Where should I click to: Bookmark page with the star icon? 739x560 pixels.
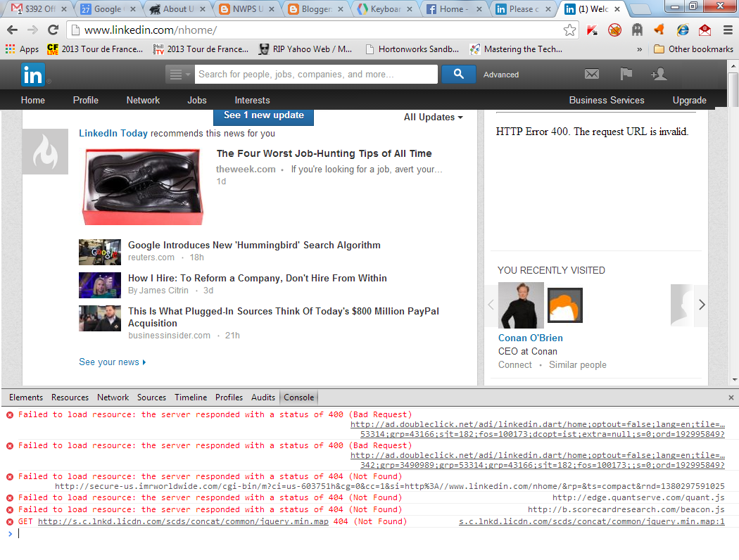pos(569,30)
